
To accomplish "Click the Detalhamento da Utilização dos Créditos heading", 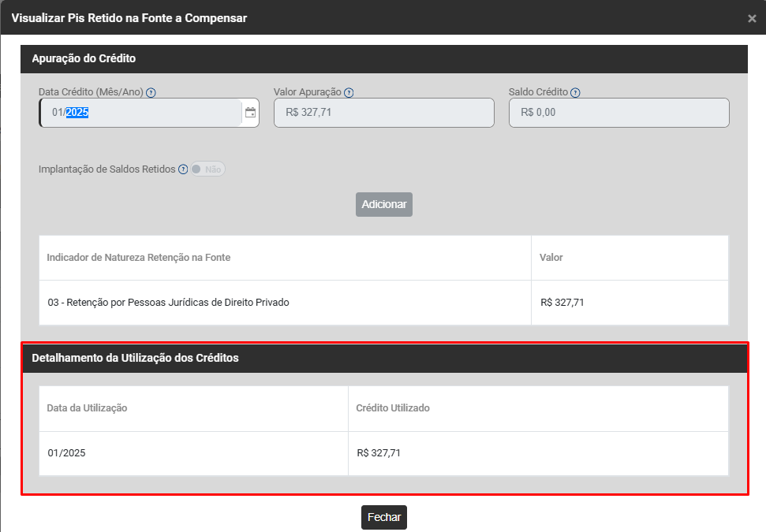I will pos(135,358).
